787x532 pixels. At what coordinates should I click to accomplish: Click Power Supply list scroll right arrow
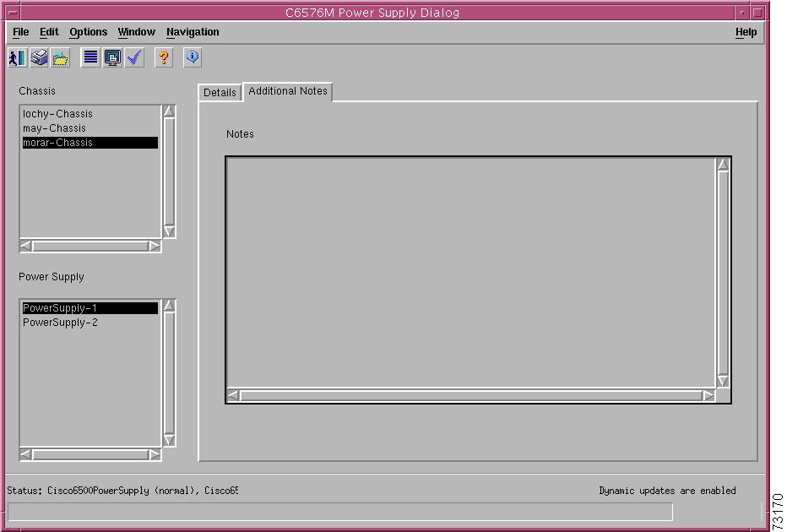155,454
